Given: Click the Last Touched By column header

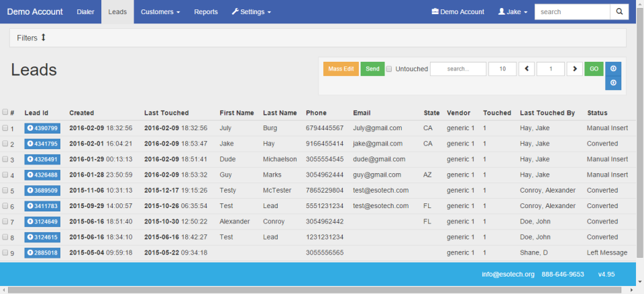Looking at the screenshot, I should click(x=547, y=113).
